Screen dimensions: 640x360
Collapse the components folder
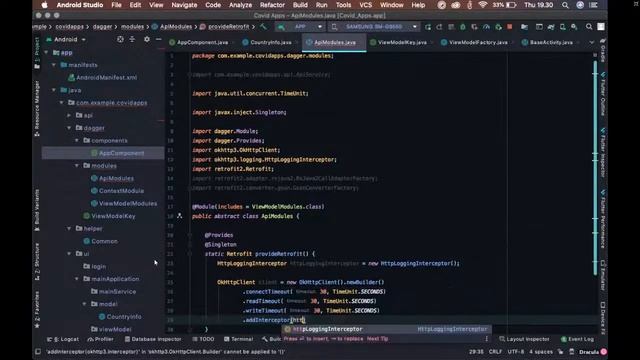coord(76,140)
